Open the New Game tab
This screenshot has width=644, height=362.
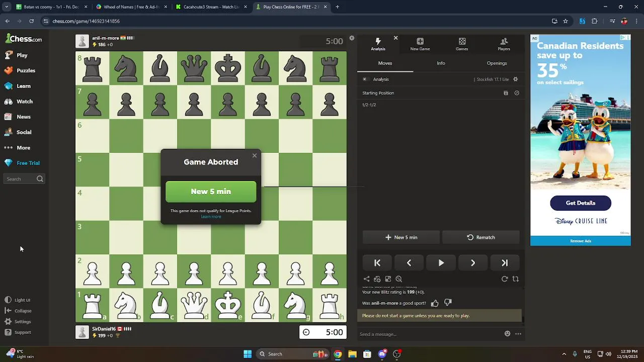420,44
